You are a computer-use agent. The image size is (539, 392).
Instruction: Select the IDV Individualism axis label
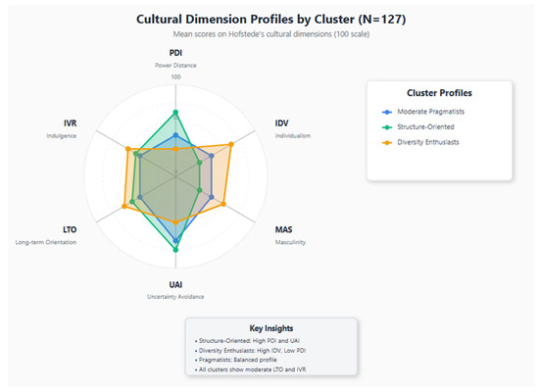pyautogui.click(x=293, y=129)
